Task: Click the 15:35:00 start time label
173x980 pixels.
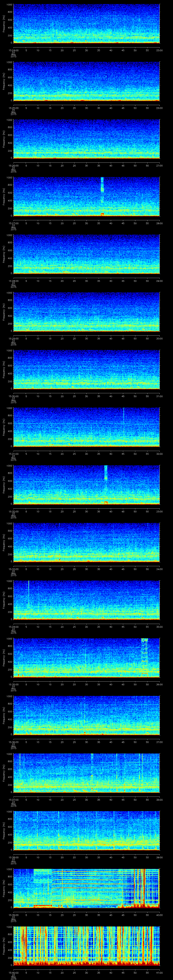Action: coord(13,684)
